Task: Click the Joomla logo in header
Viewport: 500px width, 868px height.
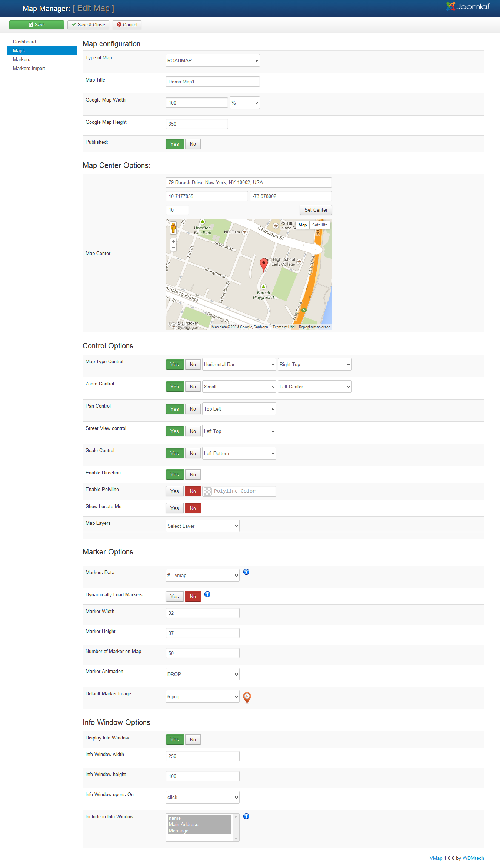Action: pos(468,6)
